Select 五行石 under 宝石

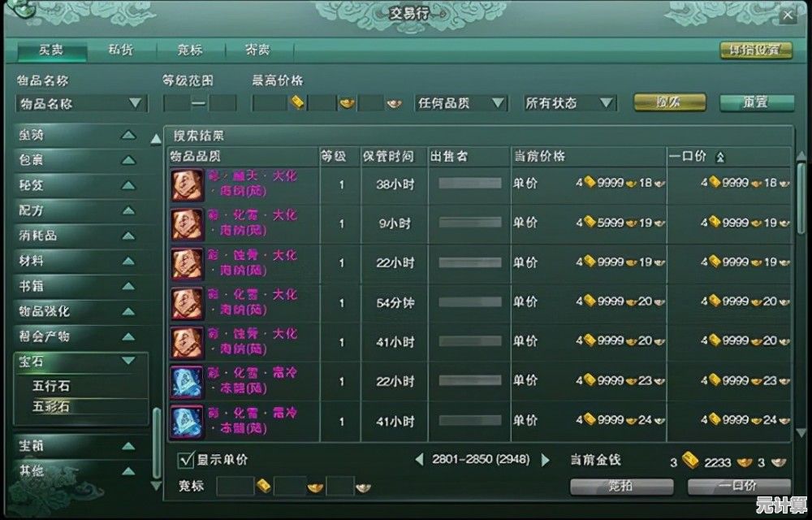(x=50, y=387)
